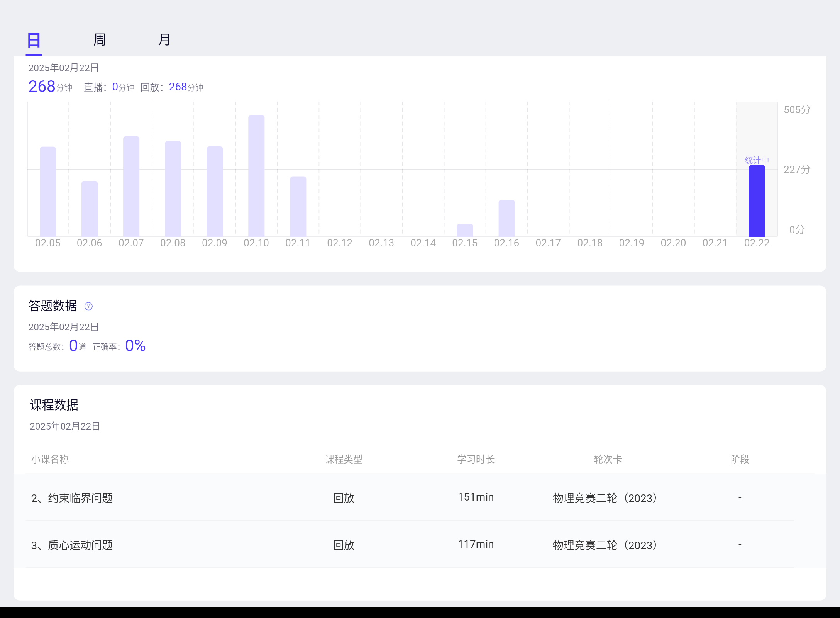The width and height of the screenshot is (840, 618).
Task: Click the 505分 axis value
Action: click(x=797, y=110)
